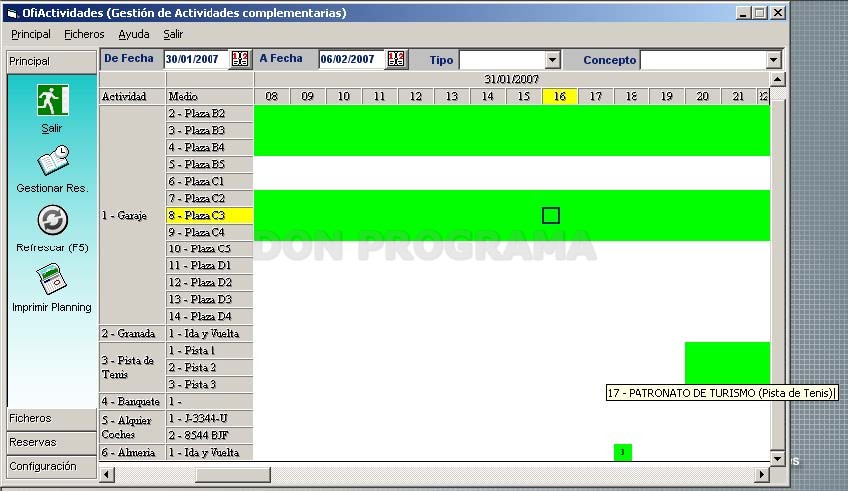Expand the Tipo dropdown arrow
Screen dimensions: 848x491
[x=552, y=60]
